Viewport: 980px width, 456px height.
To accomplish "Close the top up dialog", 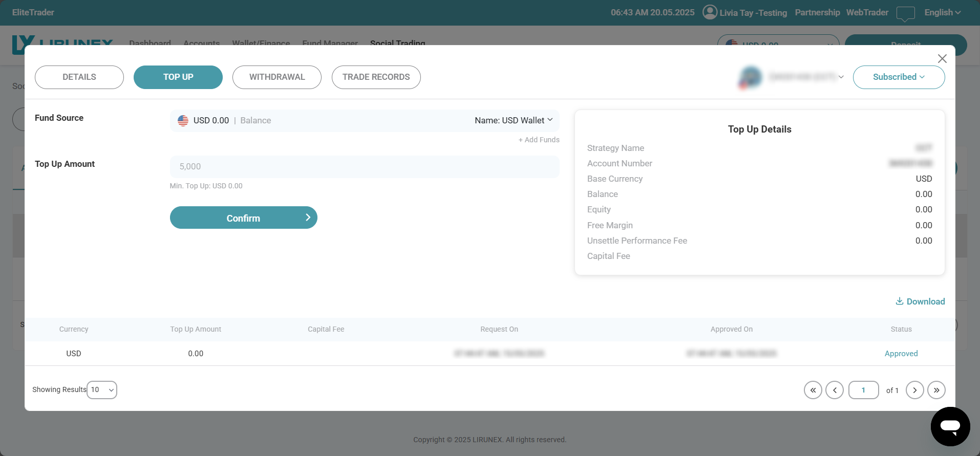I will point(942,59).
